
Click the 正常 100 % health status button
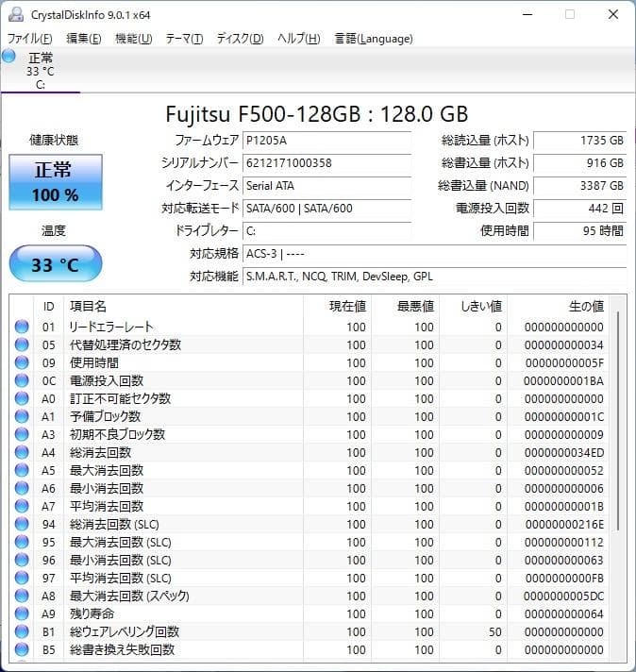click(x=56, y=182)
